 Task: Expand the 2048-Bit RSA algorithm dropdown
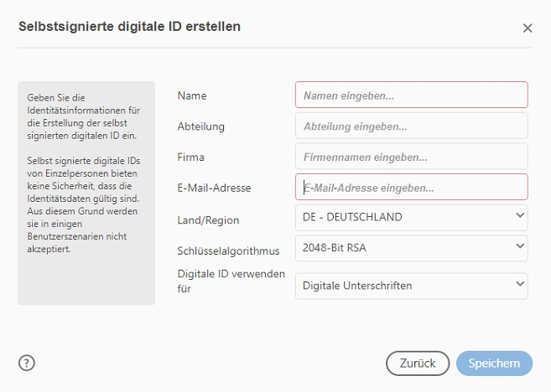tap(412, 249)
